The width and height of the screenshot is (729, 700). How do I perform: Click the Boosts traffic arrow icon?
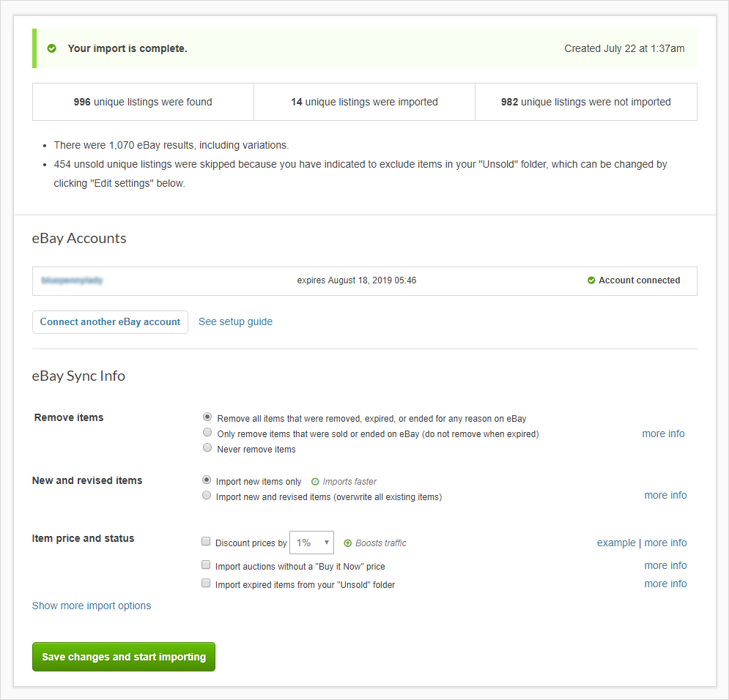click(347, 543)
